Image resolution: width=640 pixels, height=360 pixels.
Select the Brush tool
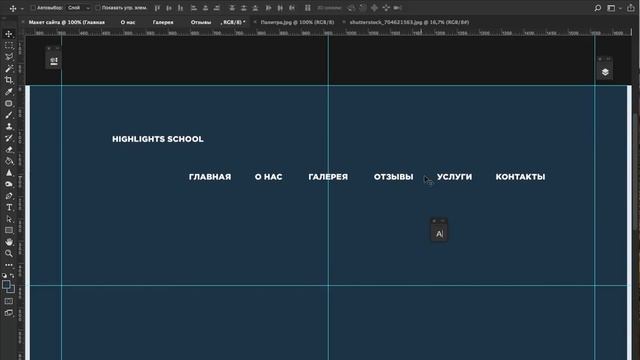tap(9, 115)
